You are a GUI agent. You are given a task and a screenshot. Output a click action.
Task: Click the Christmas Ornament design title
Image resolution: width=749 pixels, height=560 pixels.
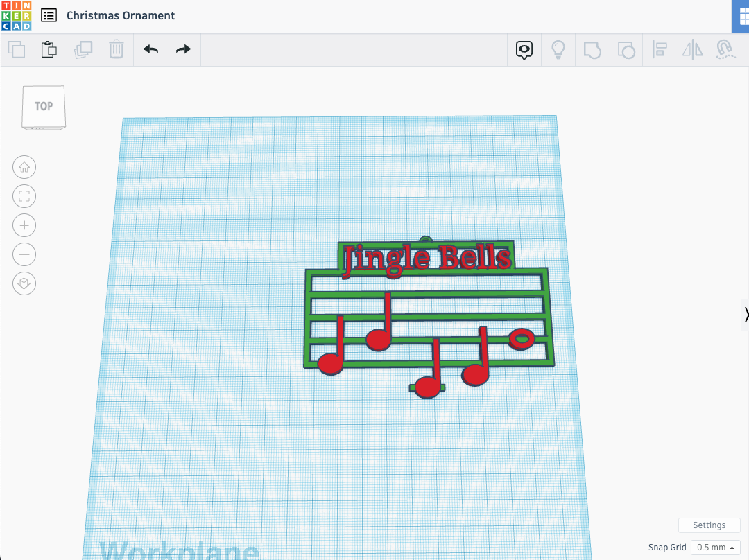121,15
